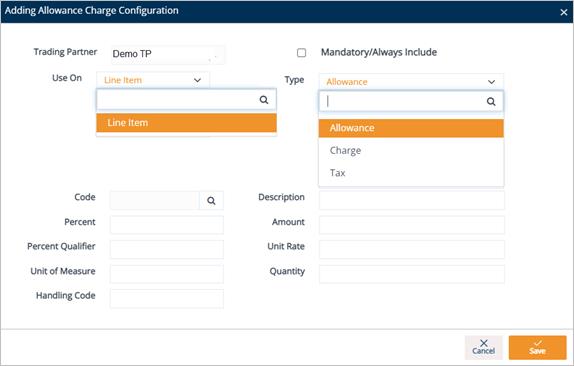Viewport: 574px width, 366px height.
Task: Click the search icon in Use On filter
Action: pyautogui.click(x=264, y=100)
